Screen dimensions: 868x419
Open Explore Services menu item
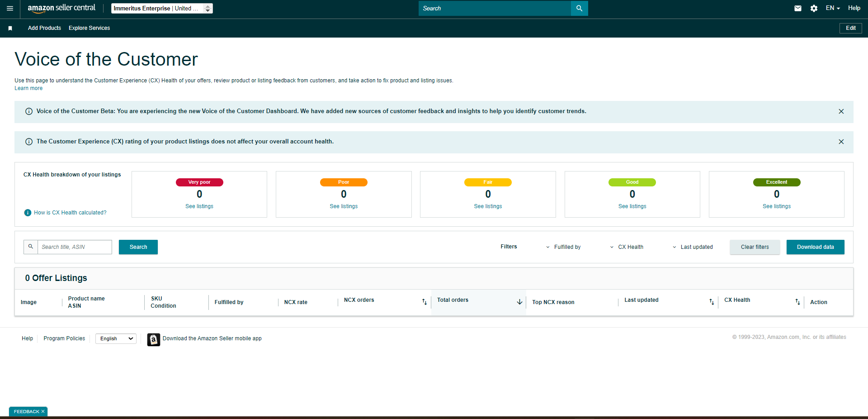[x=90, y=28]
